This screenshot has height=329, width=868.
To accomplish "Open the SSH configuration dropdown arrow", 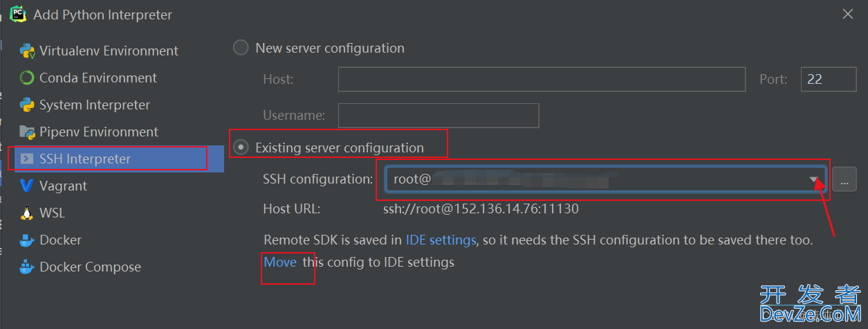I will pos(814,179).
